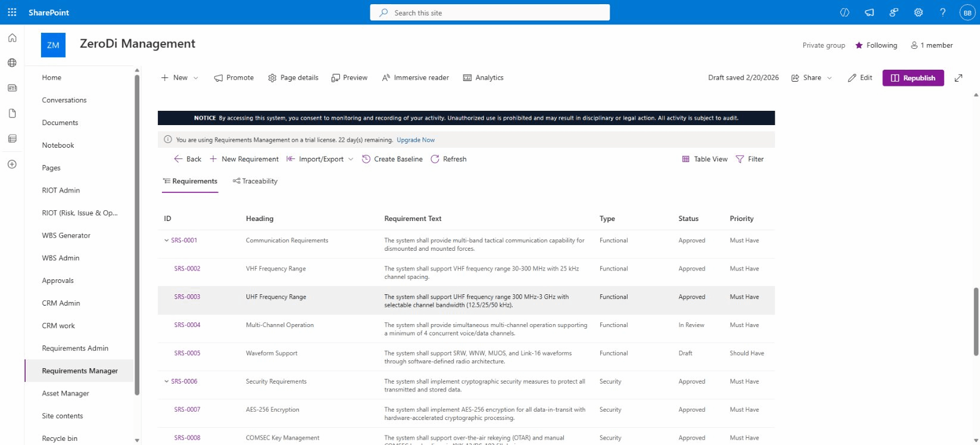This screenshot has height=445, width=980.
Task: Click the left navigation scrollbar
Action: pos(137,235)
